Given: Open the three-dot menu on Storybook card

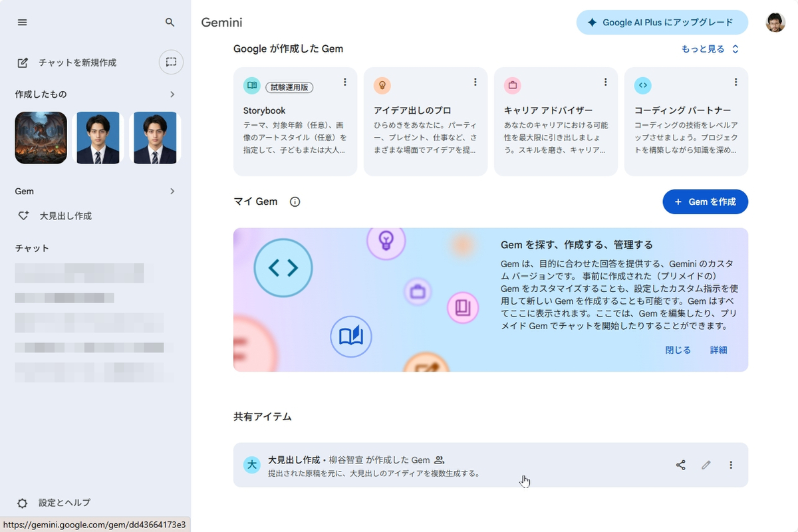Looking at the screenshot, I should (x=344, y=82).
